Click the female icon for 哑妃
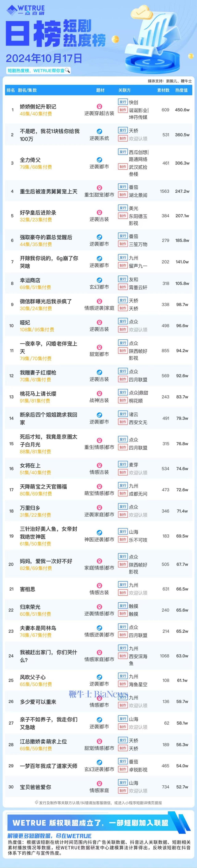The width and height of the screenshot is (197, 868). coord(99,323)
